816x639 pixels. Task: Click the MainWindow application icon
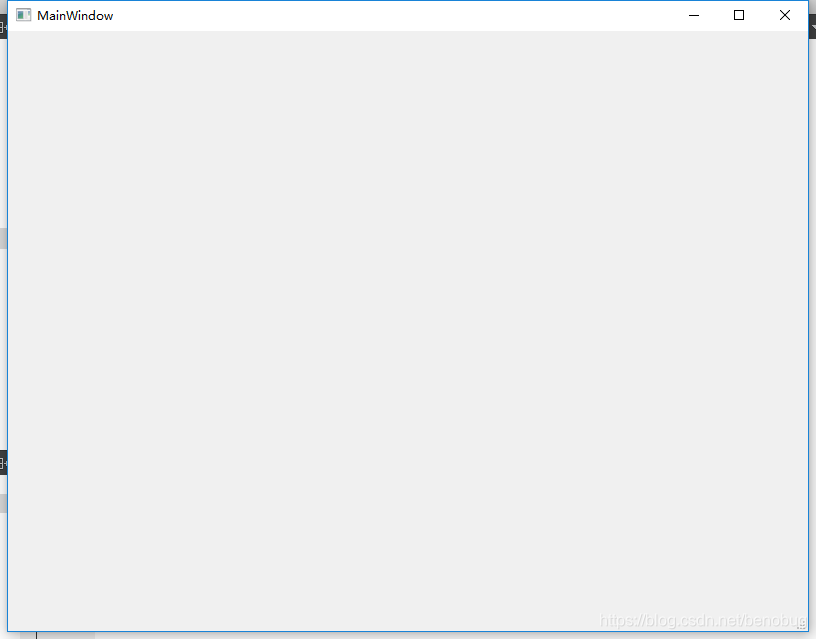tap(23, 16)
